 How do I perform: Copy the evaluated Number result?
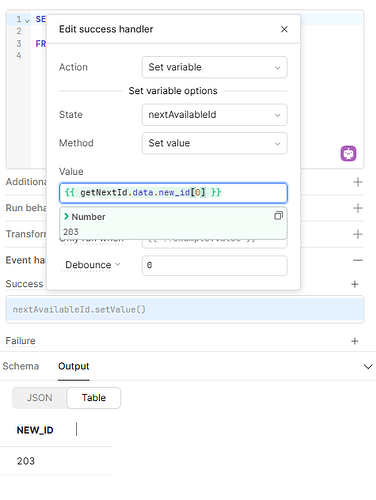coord(278,216)
